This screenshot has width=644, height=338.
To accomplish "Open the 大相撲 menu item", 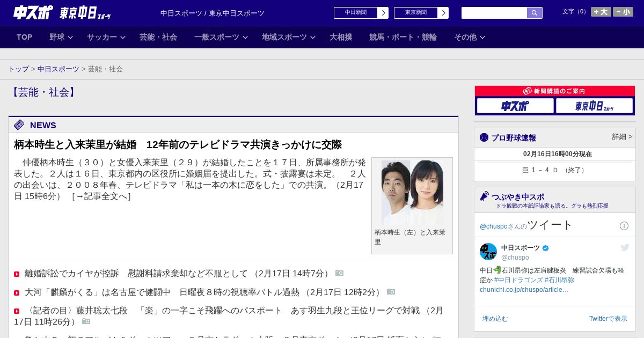I will pos(341,37).
